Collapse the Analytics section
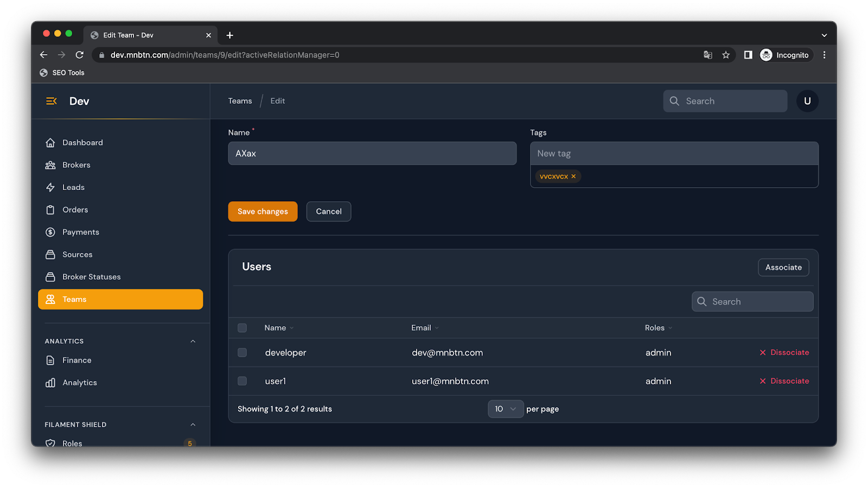 (193, 341)
